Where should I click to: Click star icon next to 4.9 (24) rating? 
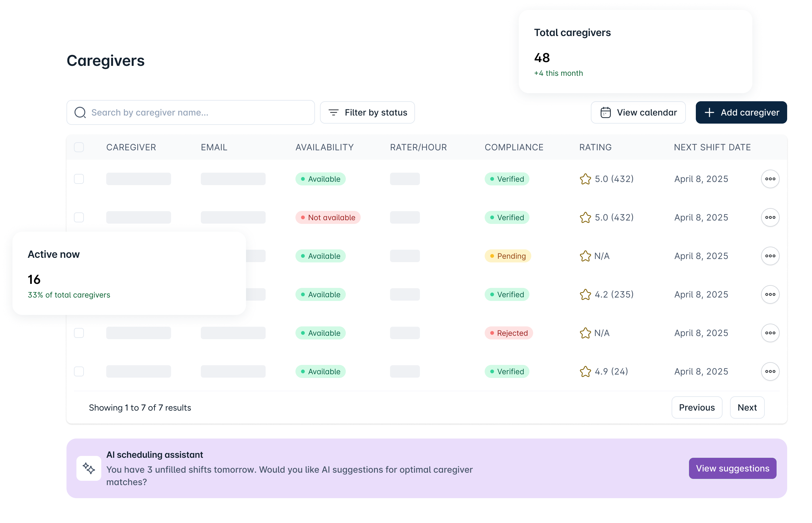coord(585,371)
